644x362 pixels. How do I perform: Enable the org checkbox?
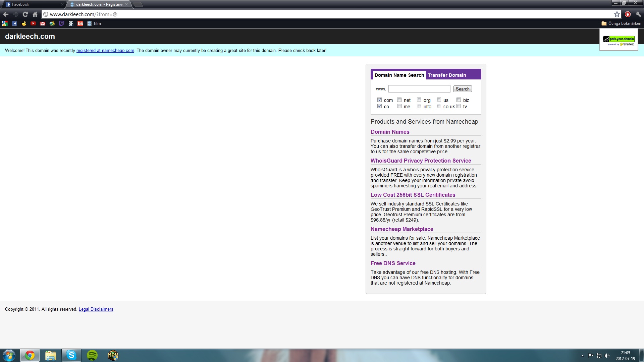tap(419, 100)
